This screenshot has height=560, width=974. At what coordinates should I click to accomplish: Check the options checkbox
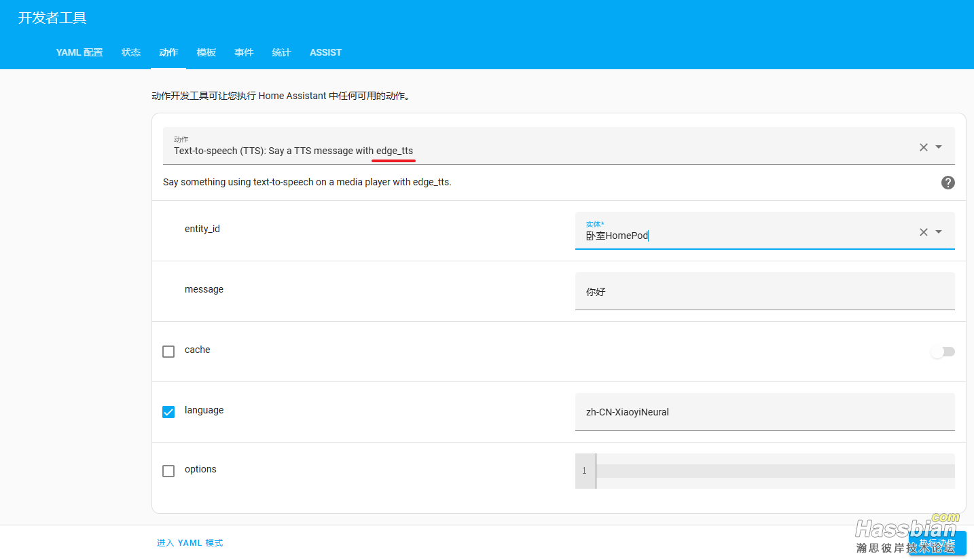pos(168,471)
